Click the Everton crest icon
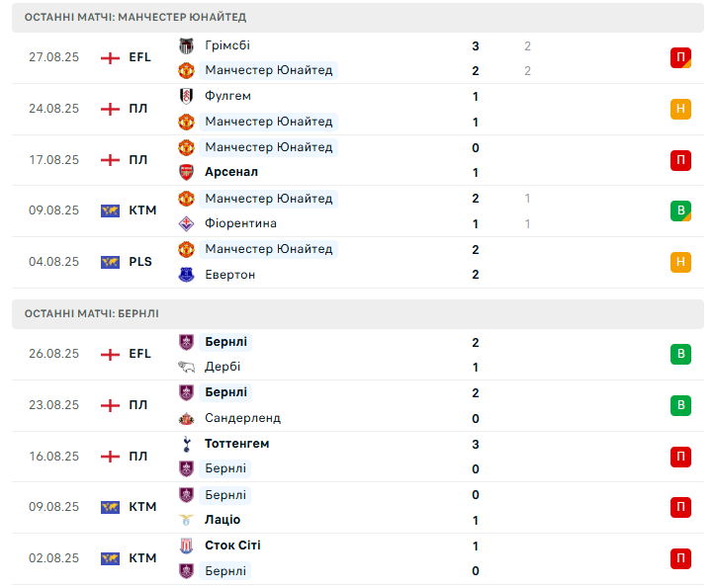This screenshot has width=713, height=588. [x=186, y=275]
